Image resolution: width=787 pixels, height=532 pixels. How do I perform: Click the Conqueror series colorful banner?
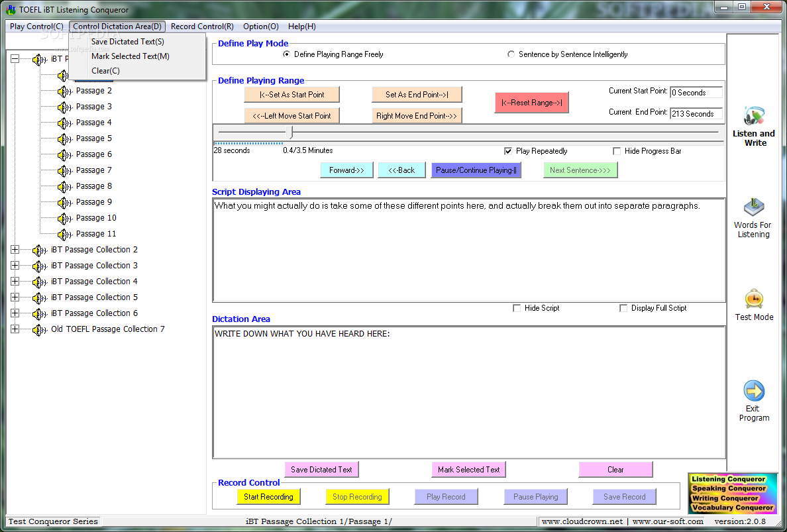[x=732, y=494]
